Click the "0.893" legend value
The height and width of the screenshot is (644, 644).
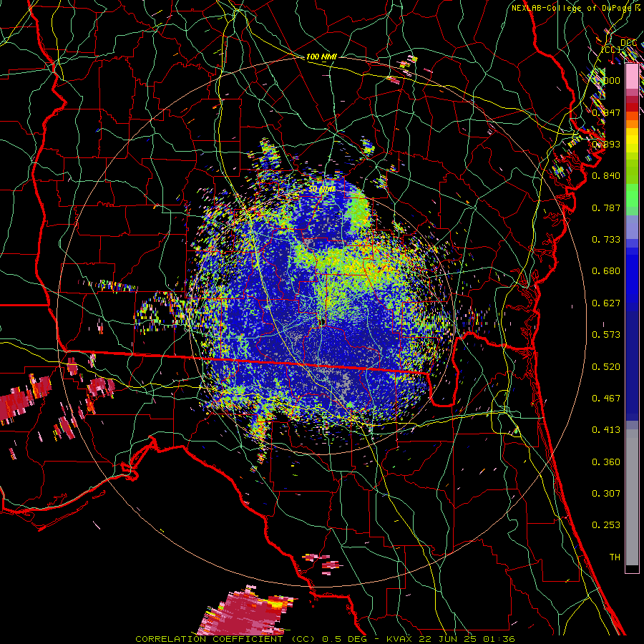606,144
